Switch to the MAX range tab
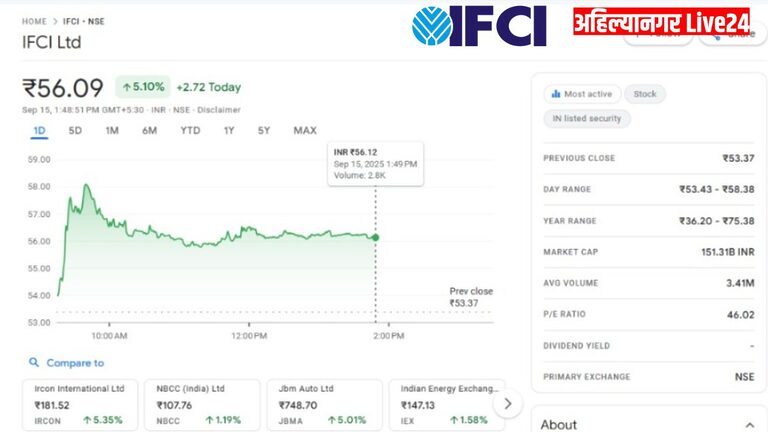This screenshot has width=768, height=432. [x=305, y=131]
